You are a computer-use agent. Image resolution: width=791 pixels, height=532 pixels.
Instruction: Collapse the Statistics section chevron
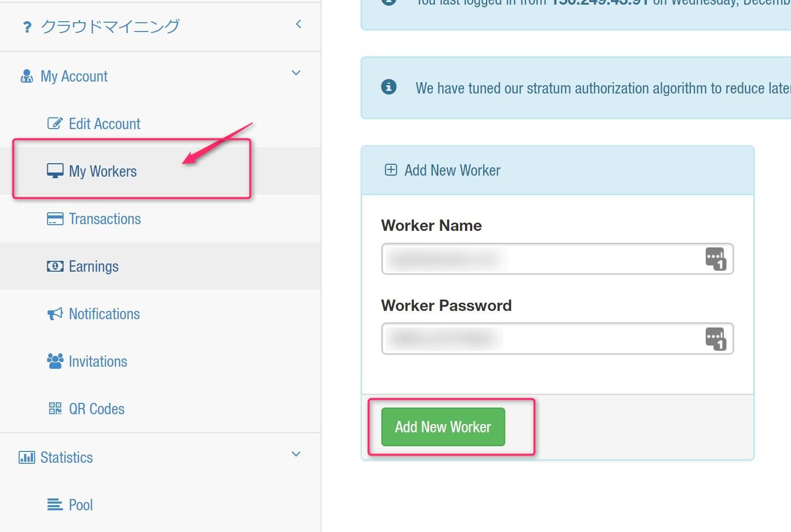pos(296,454)
